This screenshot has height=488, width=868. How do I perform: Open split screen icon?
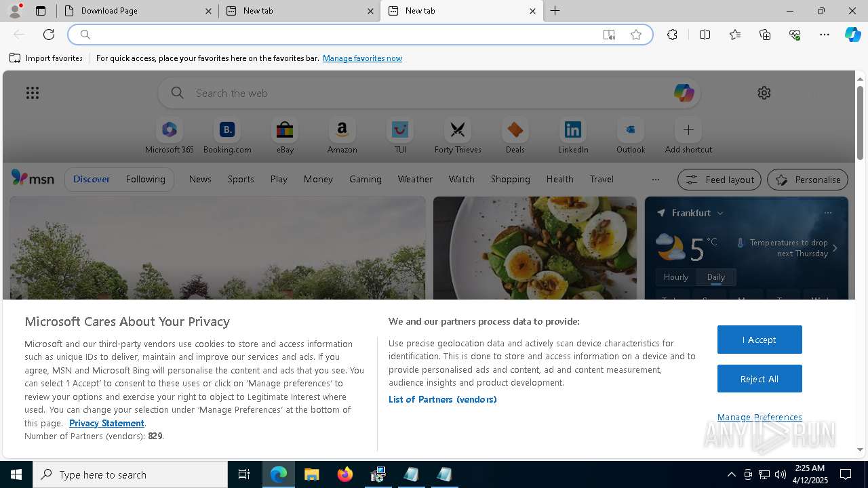pyautogui.click(x=705, y=35)
